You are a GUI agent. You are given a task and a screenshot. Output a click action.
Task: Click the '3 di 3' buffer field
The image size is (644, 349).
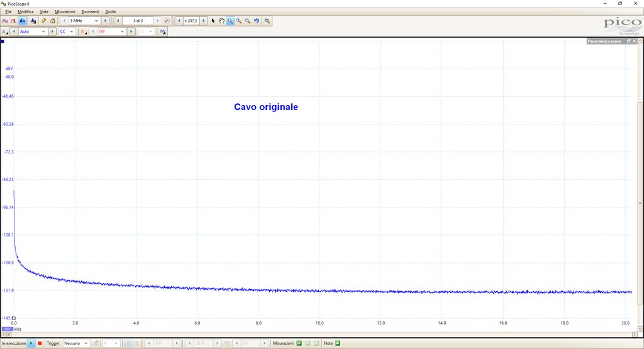click(138, 21)
